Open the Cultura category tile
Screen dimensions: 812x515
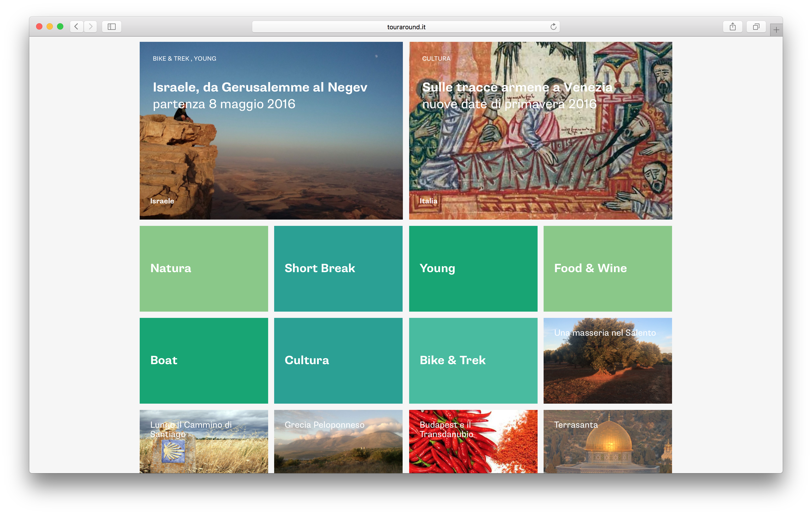[338, 361]
